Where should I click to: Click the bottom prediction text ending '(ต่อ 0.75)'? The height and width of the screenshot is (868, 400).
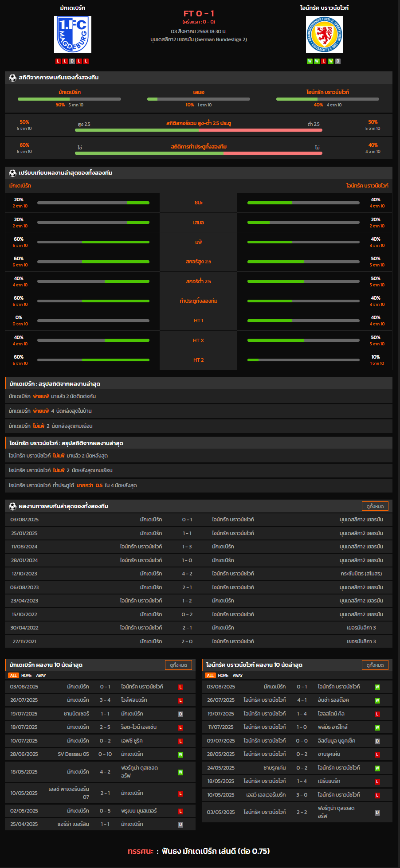199,851
